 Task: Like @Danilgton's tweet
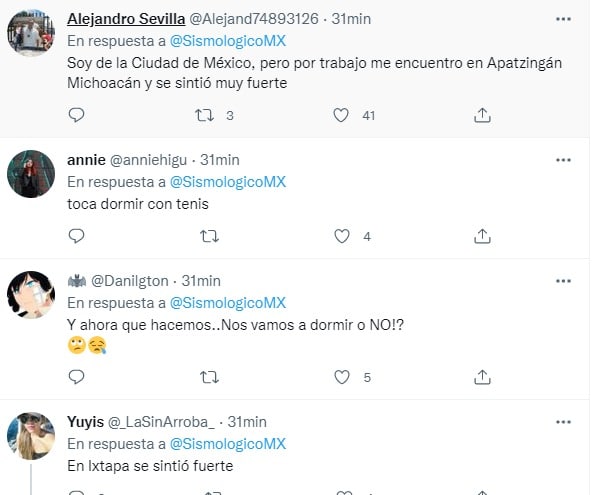(342, 377)
